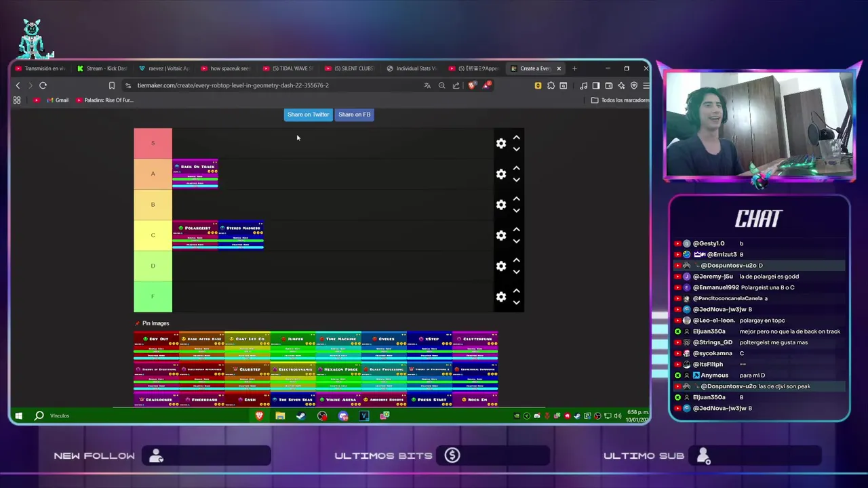Move A tier row up arrow
This screenshot has width=868, height=488.
pos(516,168)
